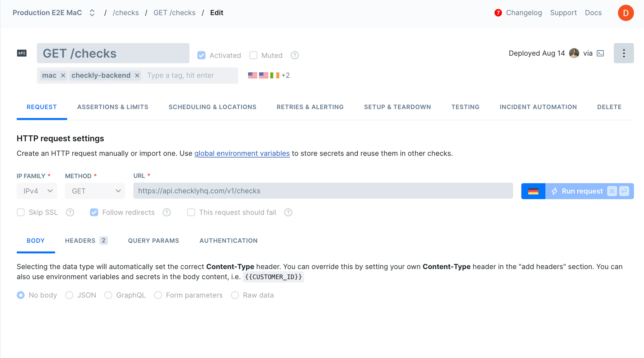The height and width of the screenshot is (358, 644).
Task: Click inside the URL input field
Action: (321, 191)
